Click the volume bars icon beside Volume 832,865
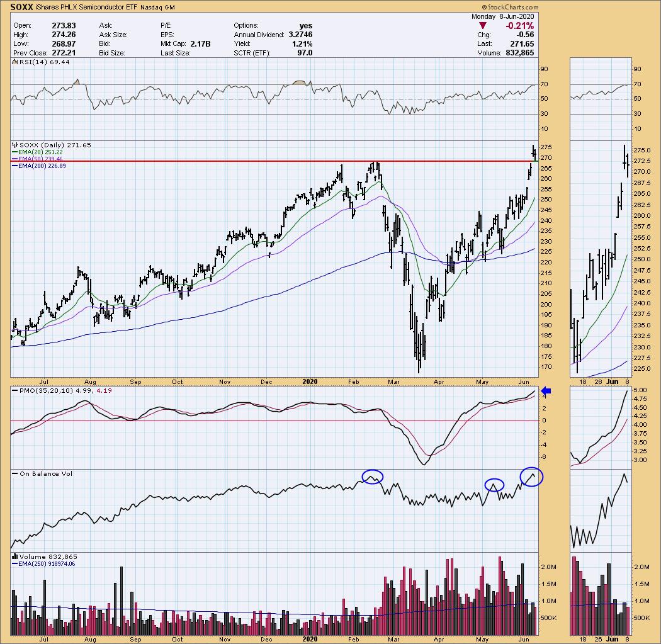 (x=16, y=556)
